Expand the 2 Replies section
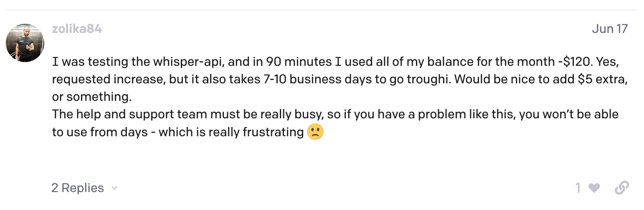 [78, 188]
